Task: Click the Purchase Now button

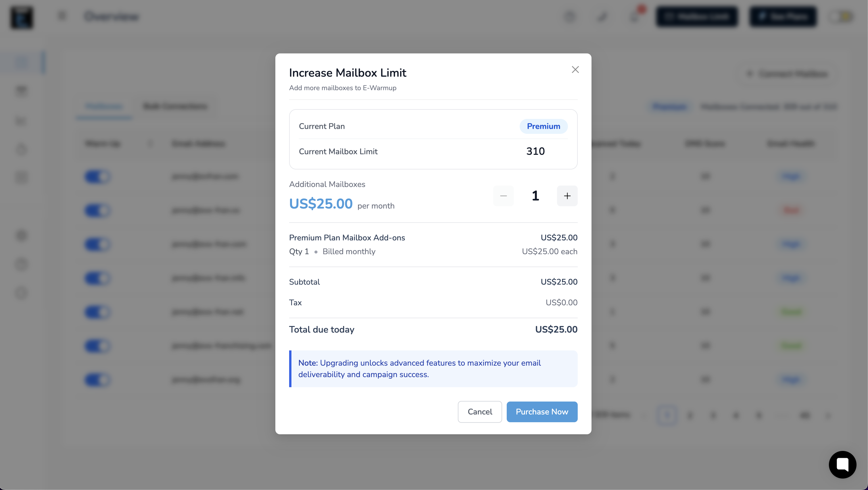Action: 542,412
